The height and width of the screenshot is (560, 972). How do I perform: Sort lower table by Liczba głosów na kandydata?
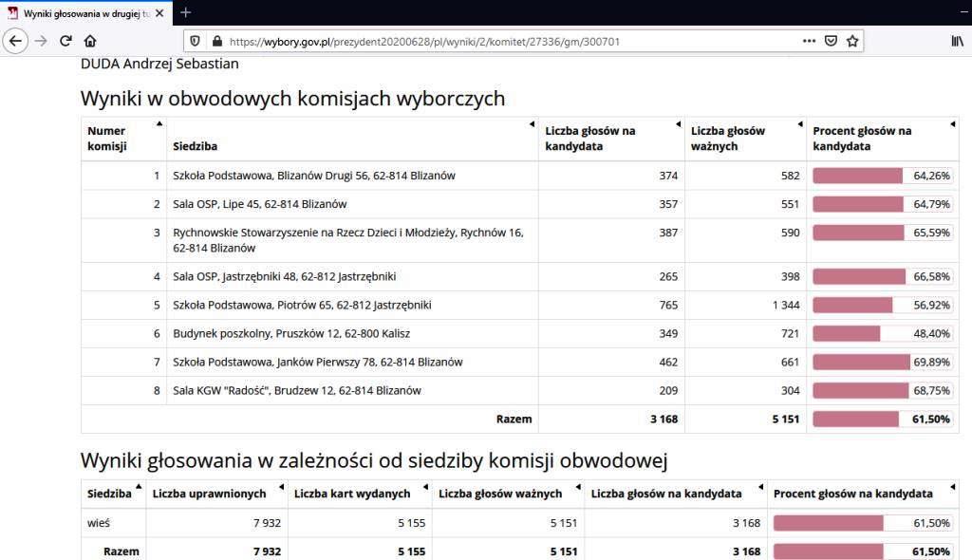(x=760, y=487)
